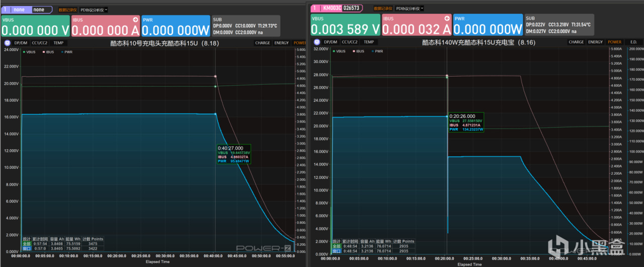This screenshot has width=644, height=267.
Task: Open the PD协议分析仪 dropdown in left window
Action: pyautogui.click(x=94, y=10)
